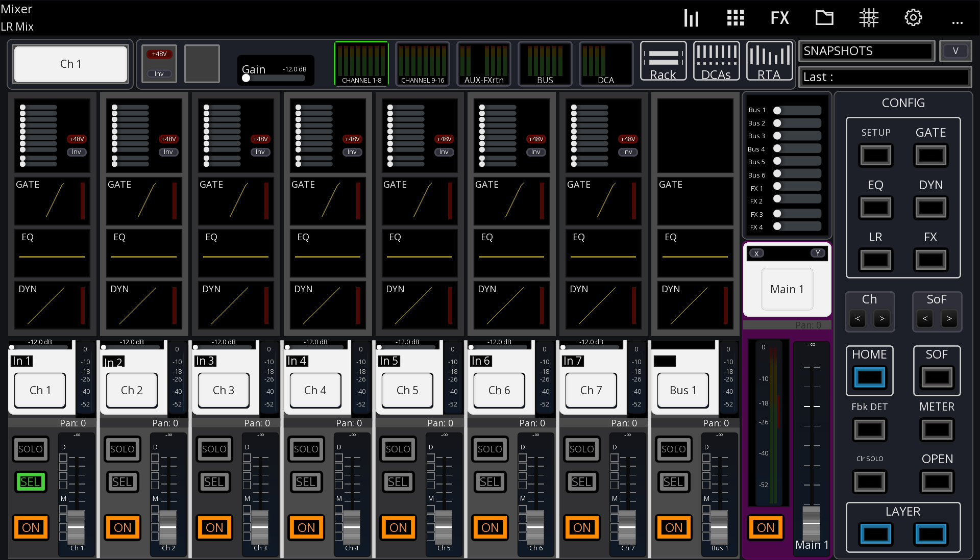Screen dimensions: 980x560
Task: Open the grid matrix icon in top bar
Action: click(x=736, y=18)
